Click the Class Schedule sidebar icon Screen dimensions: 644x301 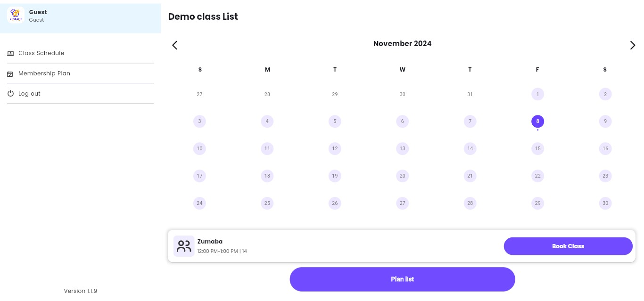tap(10, 53)
